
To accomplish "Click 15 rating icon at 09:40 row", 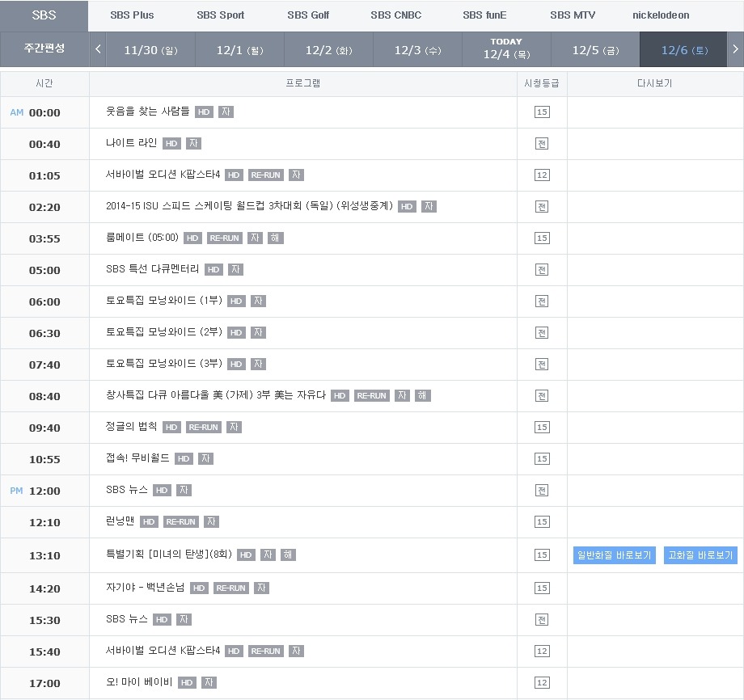I will click(542, 427).
